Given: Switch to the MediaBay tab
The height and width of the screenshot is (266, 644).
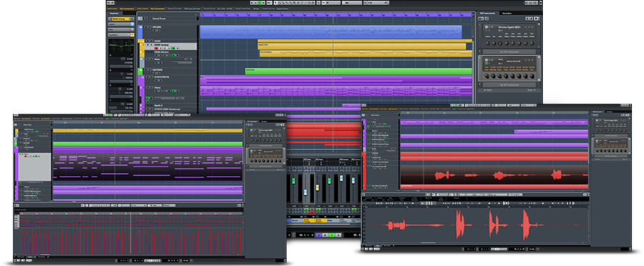Looking at the screenshot, I should (x=507, y=13).
